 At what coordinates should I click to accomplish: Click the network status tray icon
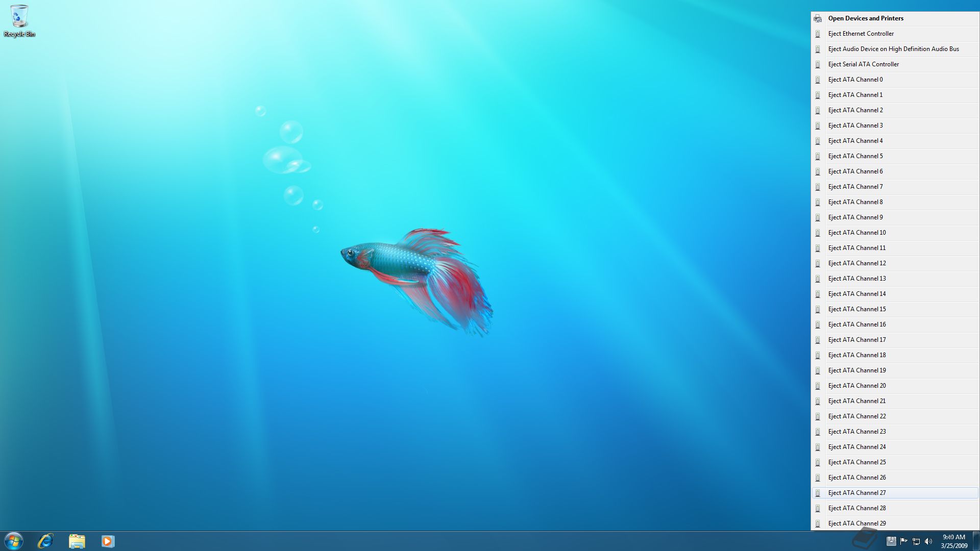[916, 541]
